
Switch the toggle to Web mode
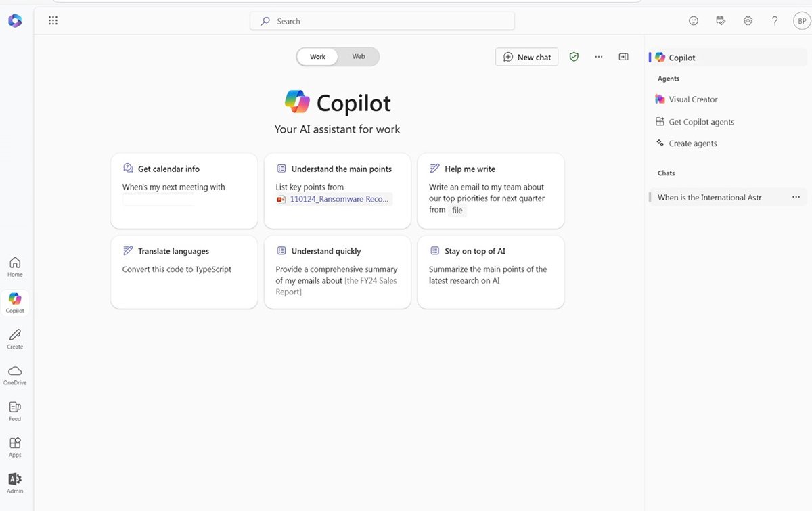359,57
